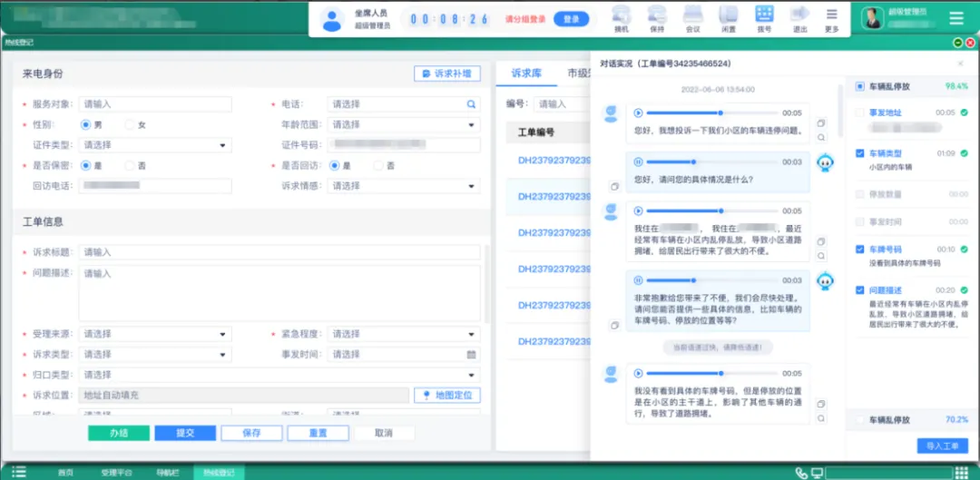The width and height of the screenshot is (980, 480).
Task: Open the 诉求情感 dropdown
Action: click(x=403, y=186)
